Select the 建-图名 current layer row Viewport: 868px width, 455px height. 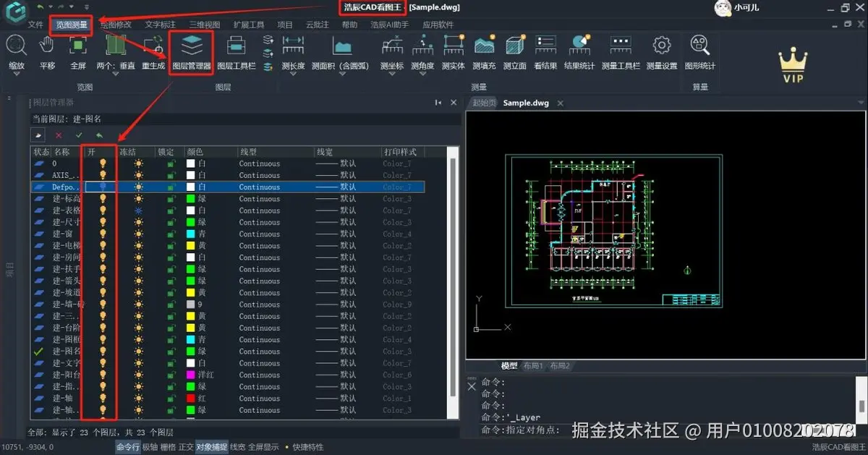(x=228, y=351)
